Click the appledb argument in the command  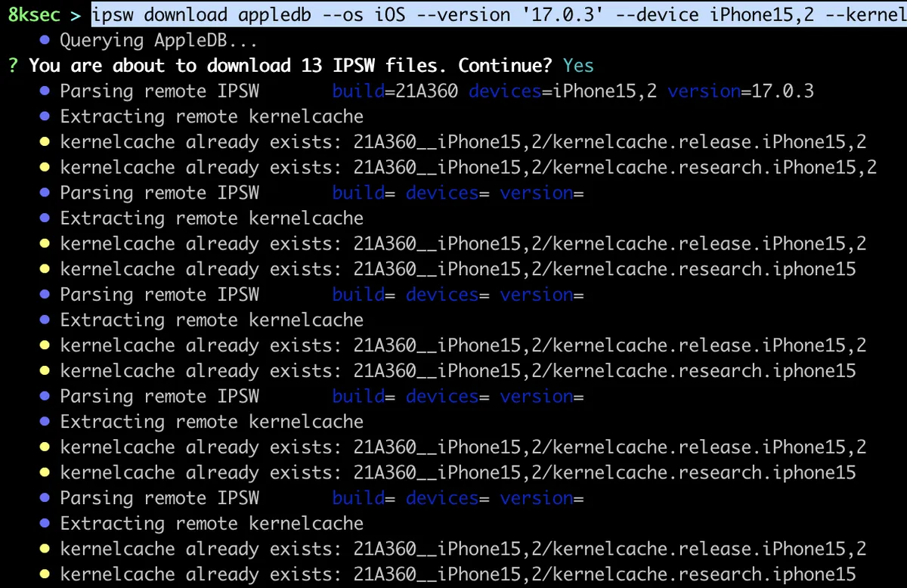(x=271, y=14)
